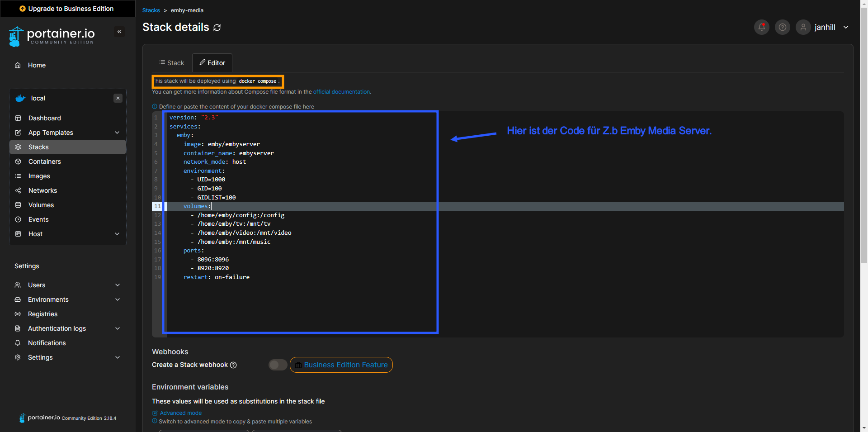Expand the Settings submenu chevron
The height and width of the screenshot is (432, 868).
click(x=118, y=357)
